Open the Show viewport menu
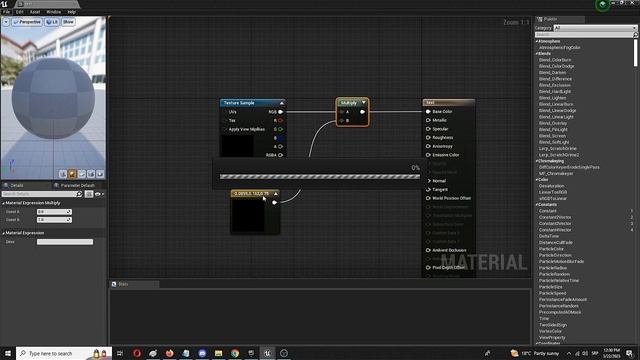The height and width of the screenshot is (360, 640). [68, 22]
